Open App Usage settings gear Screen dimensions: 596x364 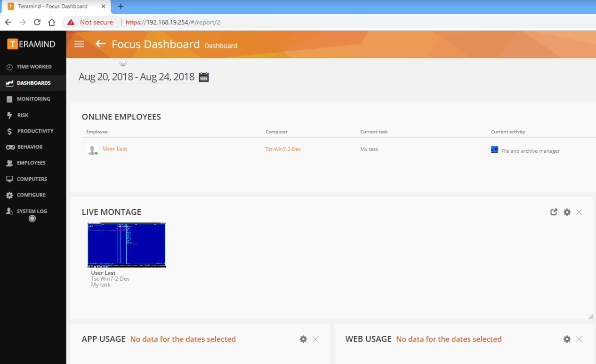[x=303, y=339]
